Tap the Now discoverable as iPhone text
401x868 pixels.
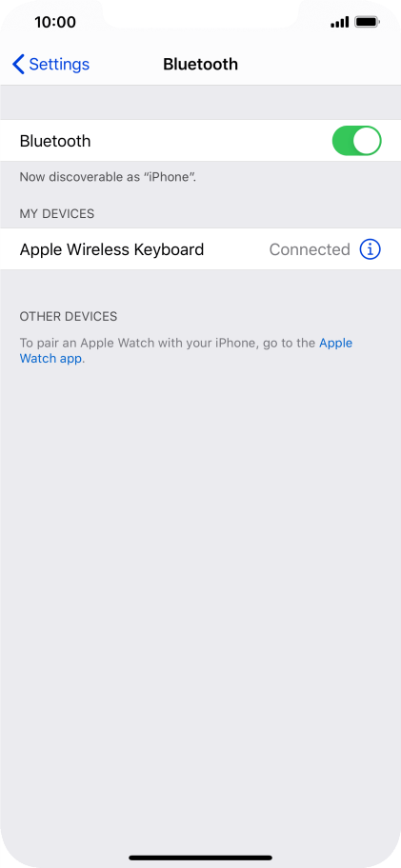(x=109, y=178)
